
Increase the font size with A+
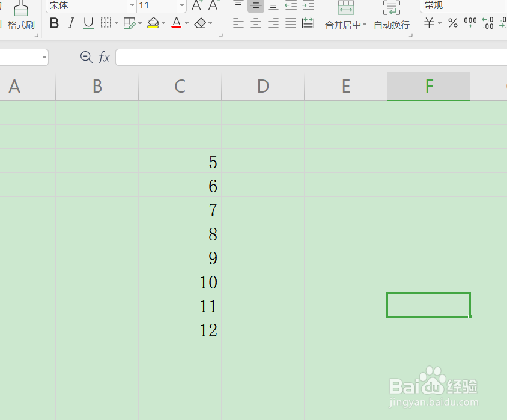tap(197, 5)
